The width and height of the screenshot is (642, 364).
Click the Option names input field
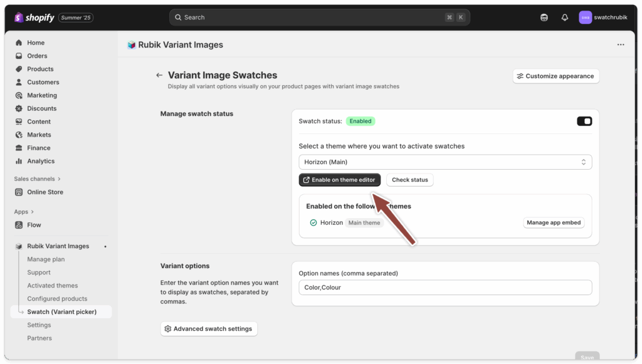click(x=445, y=288)
